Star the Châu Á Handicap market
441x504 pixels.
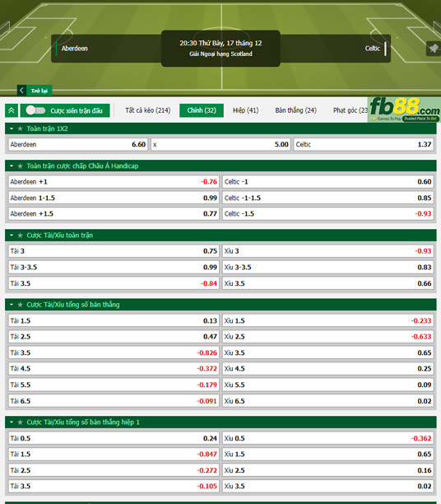pyautogui.click(x=21, y=166)
